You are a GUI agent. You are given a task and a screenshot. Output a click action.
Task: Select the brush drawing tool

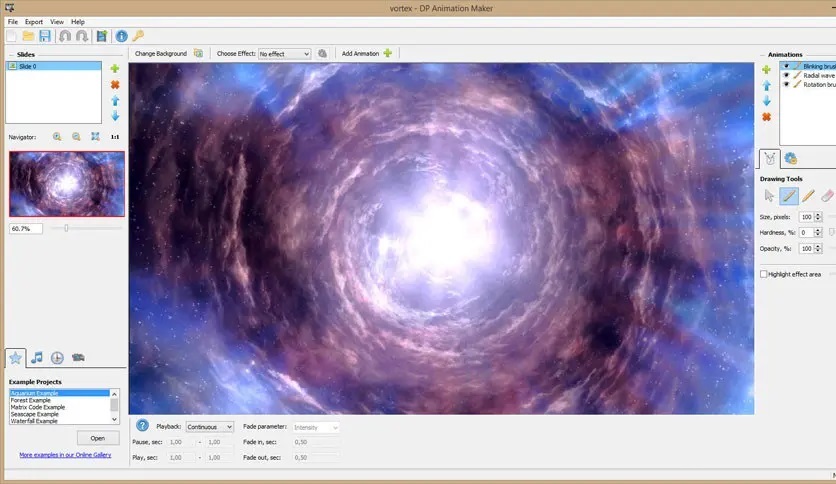[x=789, y=196]
